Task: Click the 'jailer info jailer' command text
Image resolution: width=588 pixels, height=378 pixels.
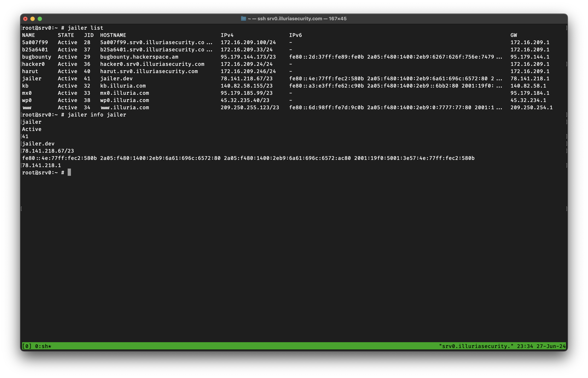Action: pos(97,115)
